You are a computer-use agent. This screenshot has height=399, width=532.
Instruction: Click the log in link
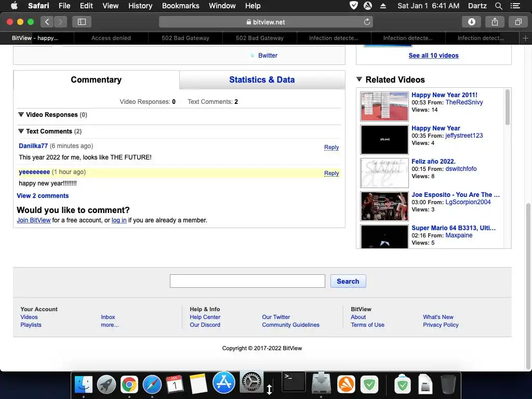pyautogui.click(x=119, y=220)
